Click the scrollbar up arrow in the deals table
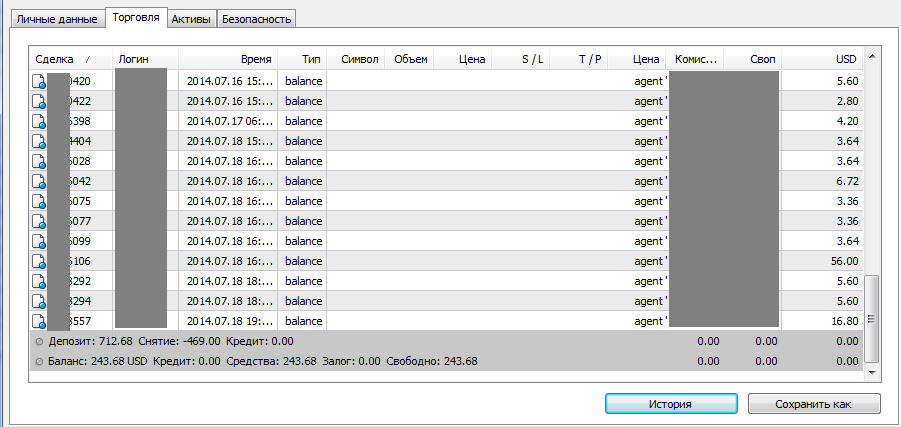This screenshot has width=901, height=427. click(872, 57)
